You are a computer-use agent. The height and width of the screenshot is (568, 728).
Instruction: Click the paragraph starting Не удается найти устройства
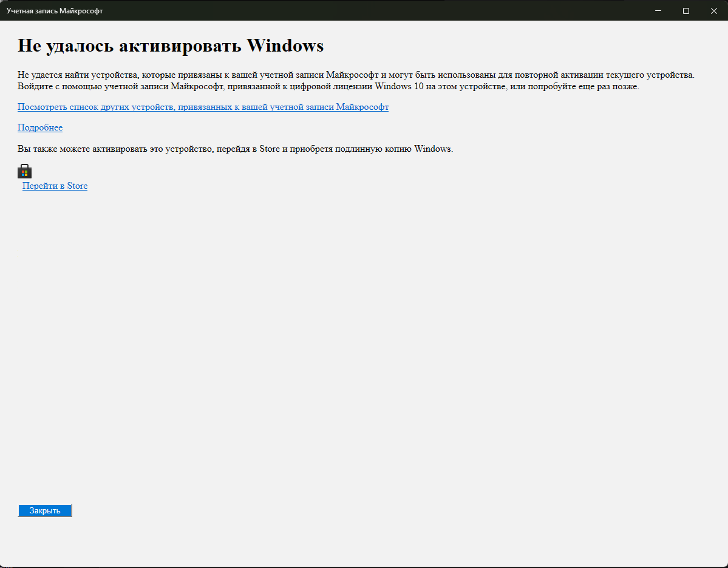356,81
